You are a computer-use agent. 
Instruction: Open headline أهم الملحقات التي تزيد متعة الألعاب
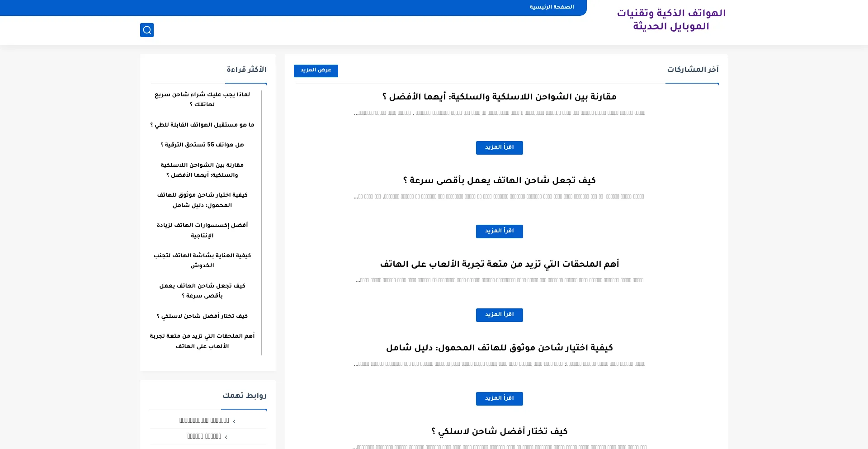click(x=499, y=265)
